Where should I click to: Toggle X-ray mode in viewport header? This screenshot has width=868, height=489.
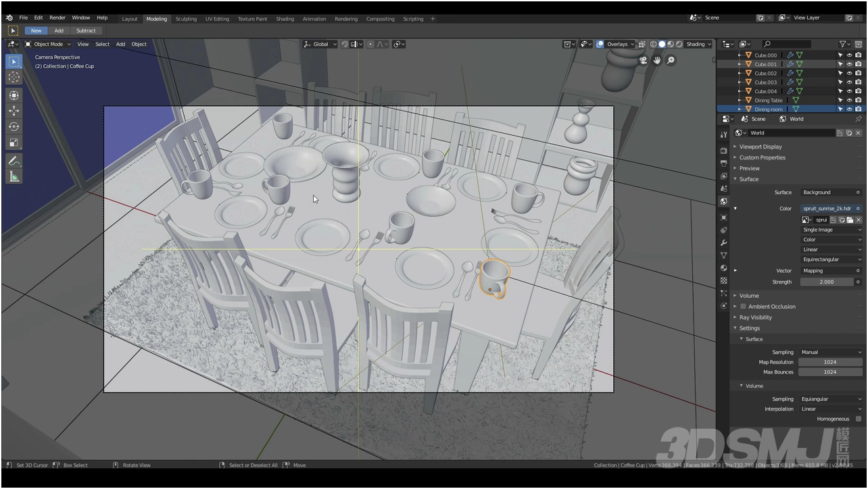[642, 44]
